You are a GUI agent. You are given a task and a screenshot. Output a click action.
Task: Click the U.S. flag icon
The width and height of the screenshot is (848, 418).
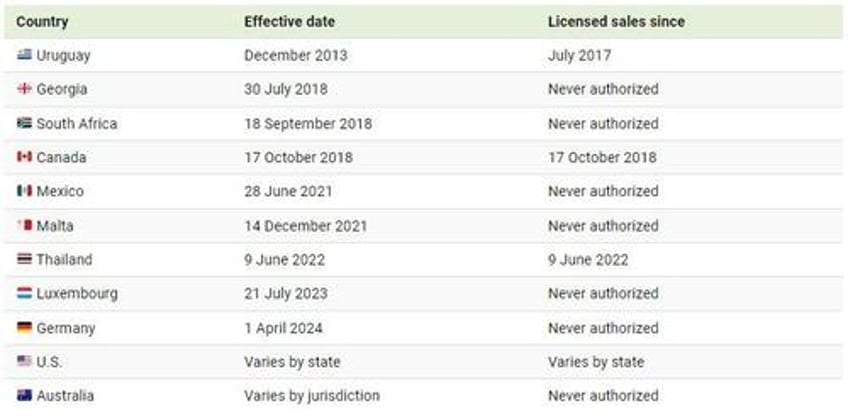(24, 361)
